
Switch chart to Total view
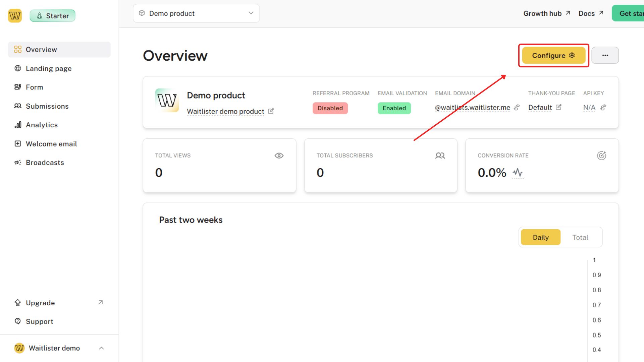[x=580, y=237]
